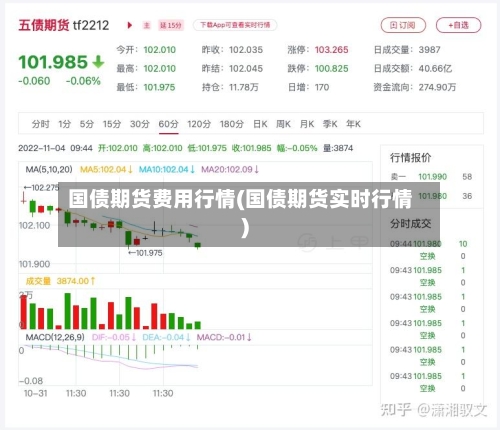The height and width of the screenshot is (430, 500).
Task: Click the +自选 add to watchlist button
Action: [458, 25]
